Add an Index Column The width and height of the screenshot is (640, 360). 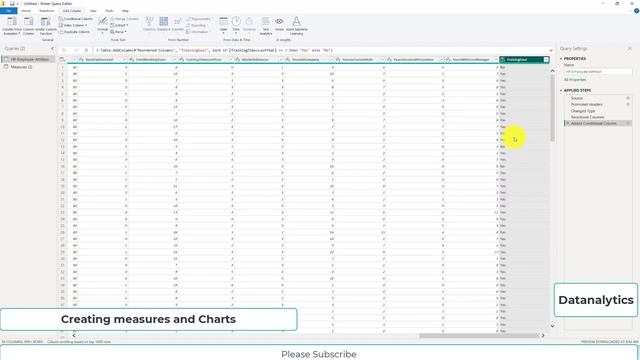click(73, 25)
